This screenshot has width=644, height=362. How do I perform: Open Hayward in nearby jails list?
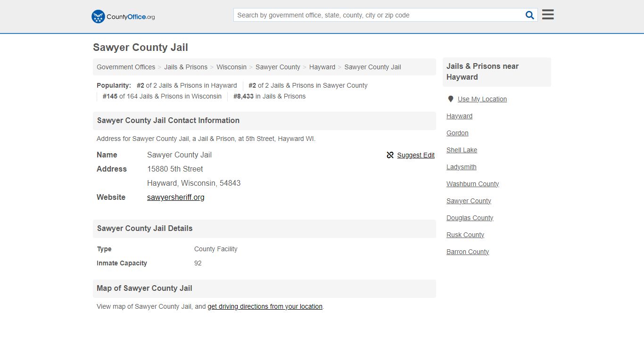(459, 116)
